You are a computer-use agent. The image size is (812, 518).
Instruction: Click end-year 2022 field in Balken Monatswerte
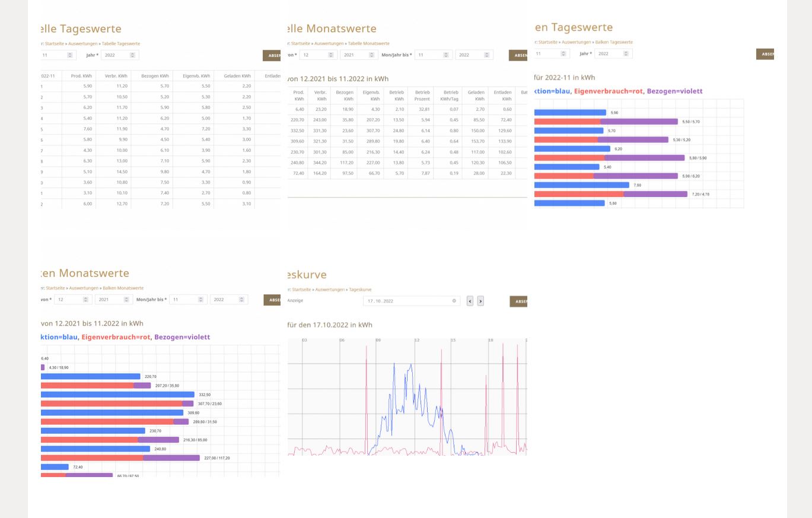click(224, 300)
